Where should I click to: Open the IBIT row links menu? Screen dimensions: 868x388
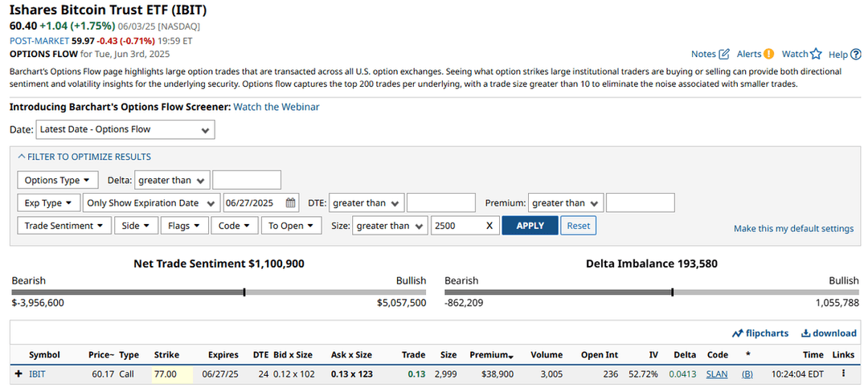[844, 374]
